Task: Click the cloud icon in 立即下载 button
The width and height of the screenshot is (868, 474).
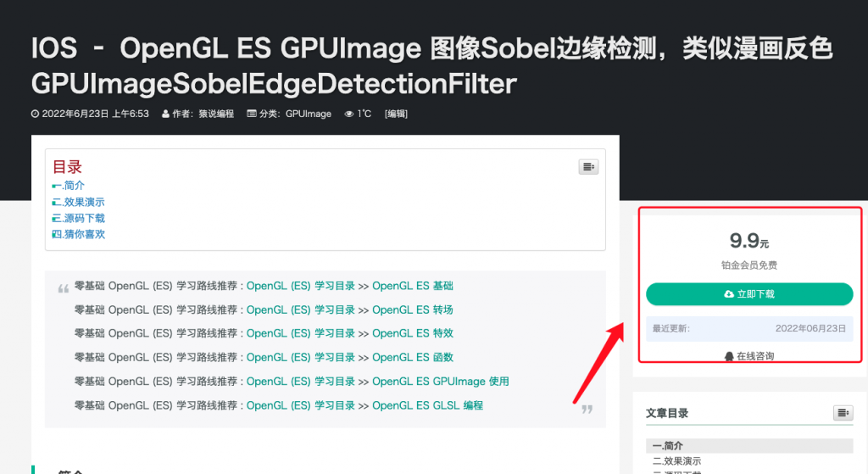Action: [729, 294]
